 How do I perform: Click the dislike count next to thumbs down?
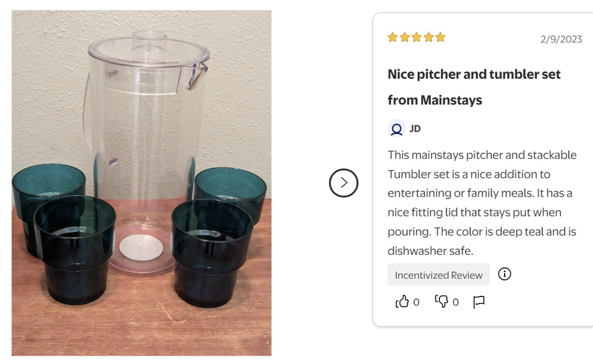(x=455, y=302)
